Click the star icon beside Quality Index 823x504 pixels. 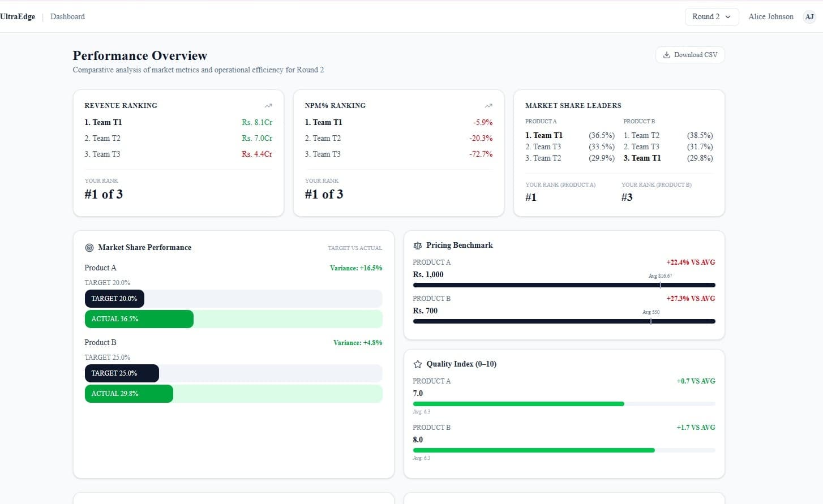[x=418, y=364]
